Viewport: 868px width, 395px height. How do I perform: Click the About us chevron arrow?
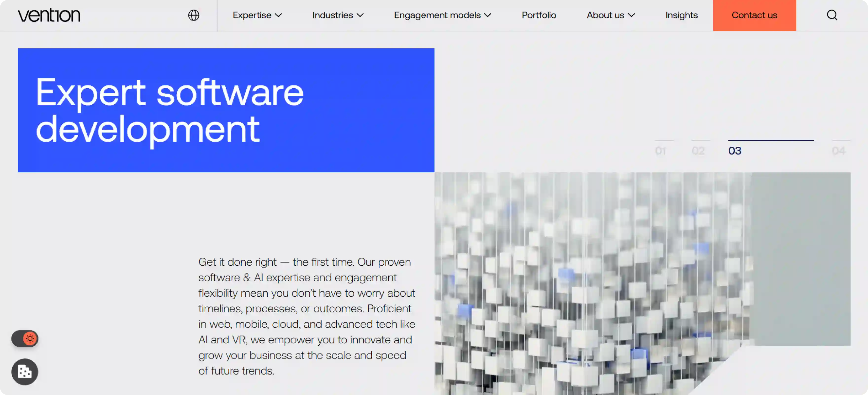pyautogui.click(x=632, y=15)
